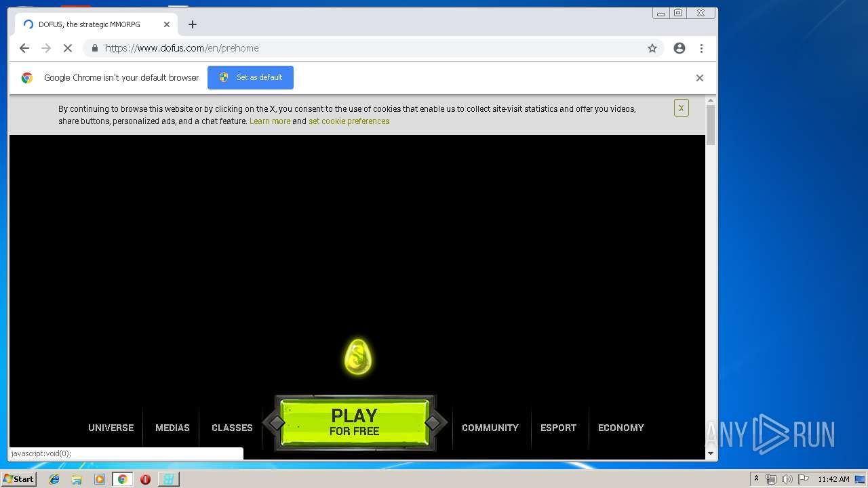Click the page scrollbar up arrow
868x488 pixels.
tap(711, 101)
